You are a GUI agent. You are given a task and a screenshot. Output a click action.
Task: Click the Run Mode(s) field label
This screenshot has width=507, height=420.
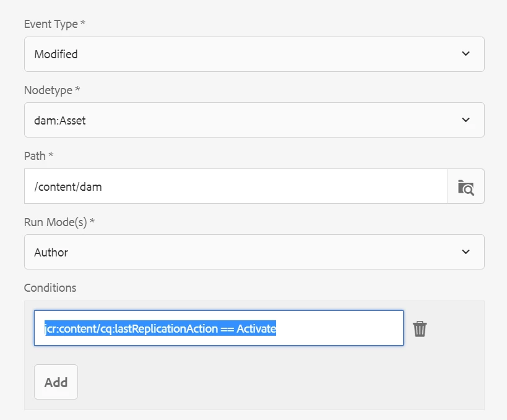point(59,222)
